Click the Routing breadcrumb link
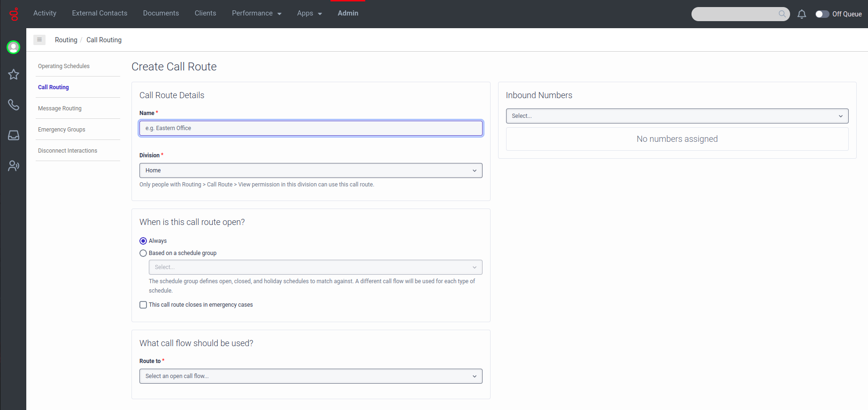868x410 pixels. pyautogui.click(x=66, y=40)
